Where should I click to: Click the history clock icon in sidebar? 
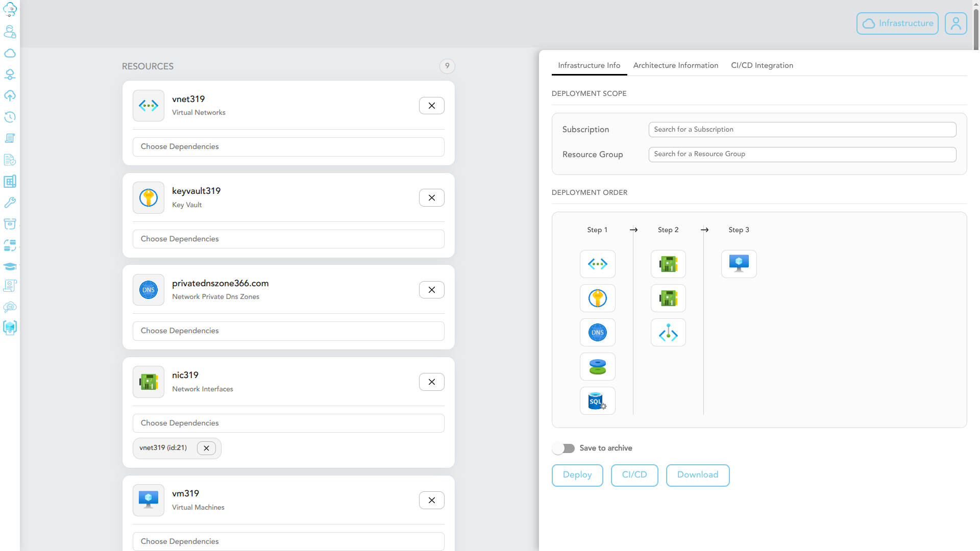(10, 117)
